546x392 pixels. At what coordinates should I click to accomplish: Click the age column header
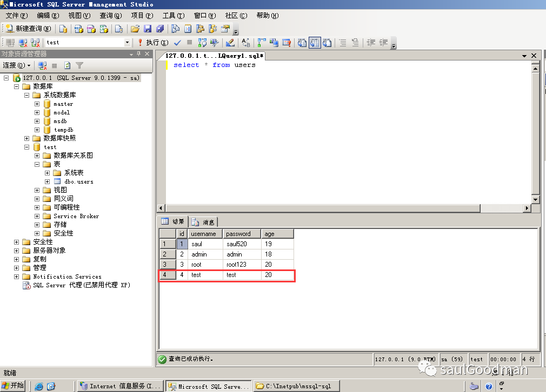click(x=277, y=234)
